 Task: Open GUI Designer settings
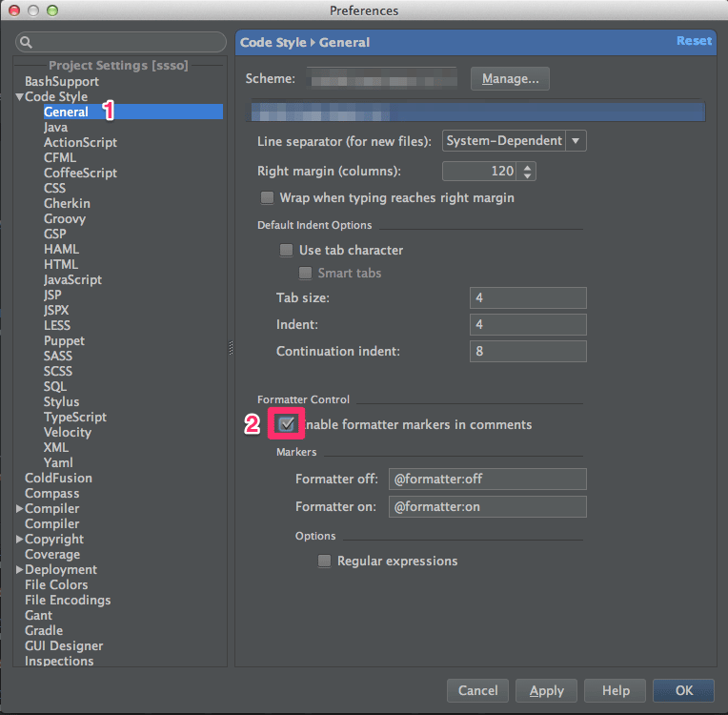pos(64,645)
